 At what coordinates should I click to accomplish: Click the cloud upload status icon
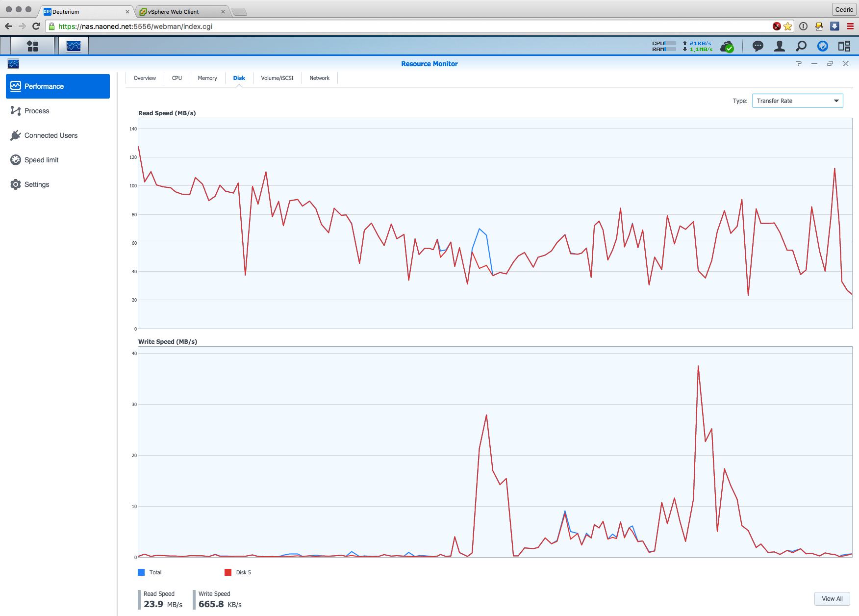click(727, 47)
